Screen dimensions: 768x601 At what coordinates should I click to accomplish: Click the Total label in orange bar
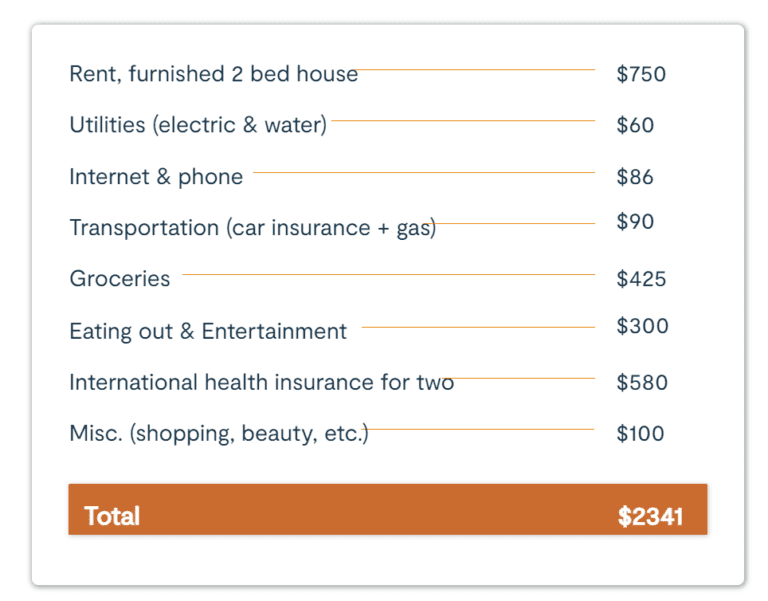(x=112, y=516)
